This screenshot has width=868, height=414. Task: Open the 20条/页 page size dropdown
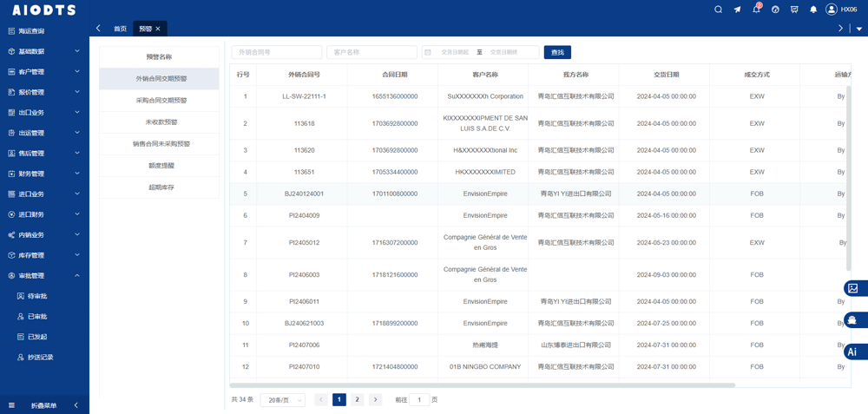pyautogui.click(x=282, y=400)
